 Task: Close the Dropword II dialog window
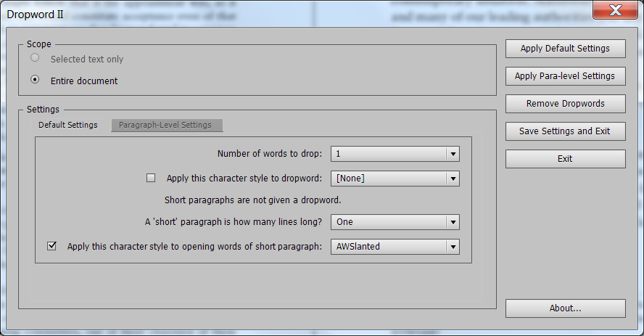[x=615, y=10]
